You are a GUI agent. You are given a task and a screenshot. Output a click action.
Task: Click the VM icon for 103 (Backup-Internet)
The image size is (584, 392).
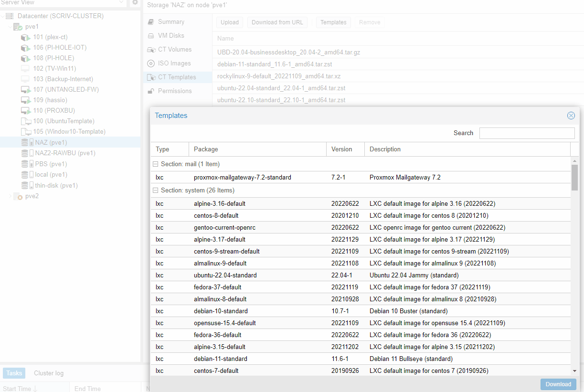coord(25,79)
